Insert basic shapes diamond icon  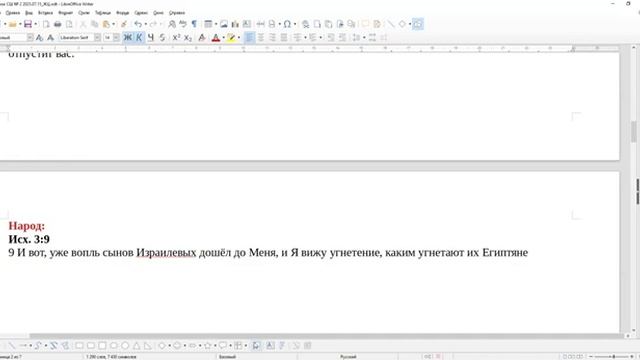402,24
